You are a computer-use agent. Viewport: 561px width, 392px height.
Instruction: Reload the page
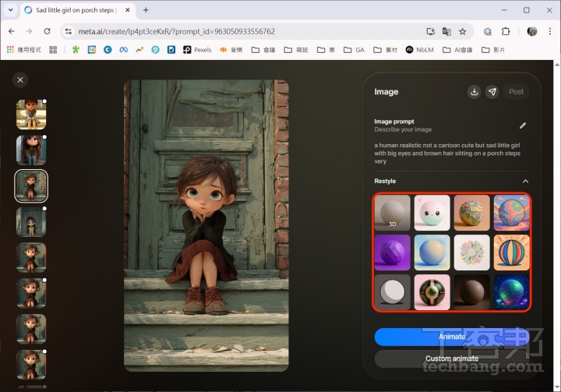(x=48, y=31)
